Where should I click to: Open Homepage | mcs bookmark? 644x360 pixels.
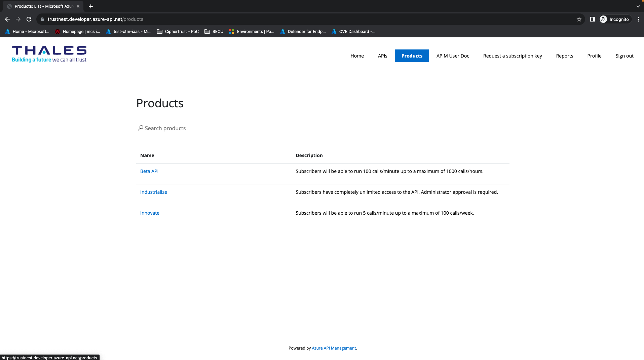coord(78,32)
